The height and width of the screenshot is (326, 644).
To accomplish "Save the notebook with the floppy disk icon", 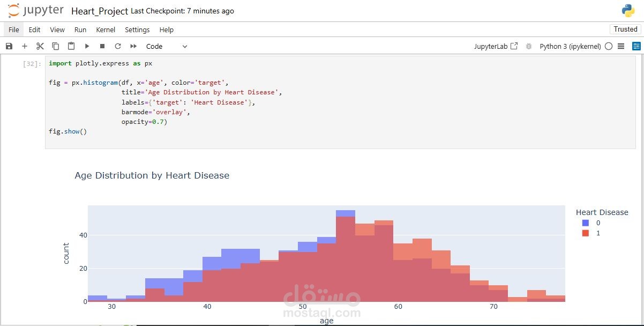I will [9, 46].
